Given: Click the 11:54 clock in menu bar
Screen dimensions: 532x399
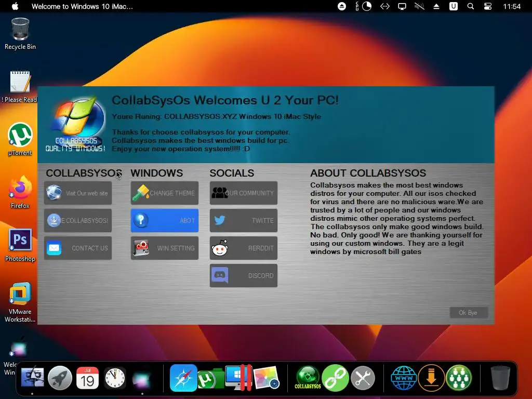Looking at the screenshot, I should click(512, 6).
